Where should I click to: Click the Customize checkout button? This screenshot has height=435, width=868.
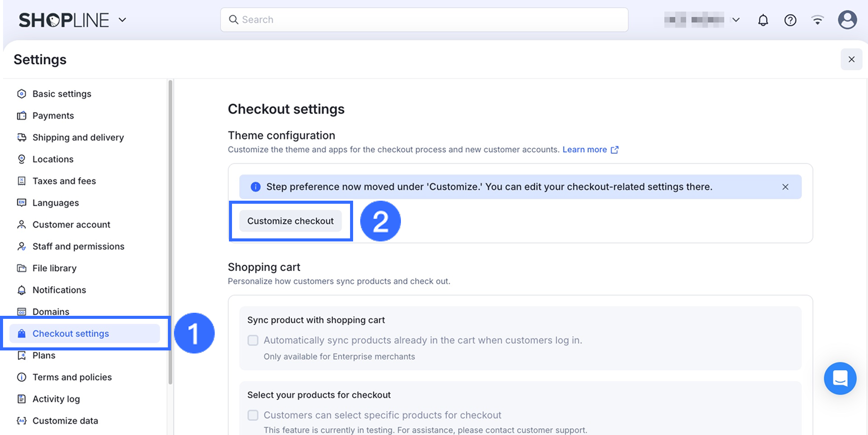291,221
